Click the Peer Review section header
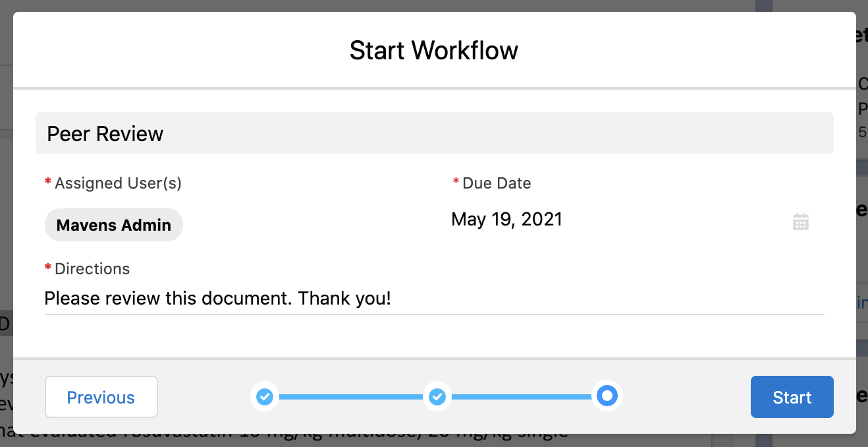The height and width of the screenshot is (447, 868). pos(434,134)
